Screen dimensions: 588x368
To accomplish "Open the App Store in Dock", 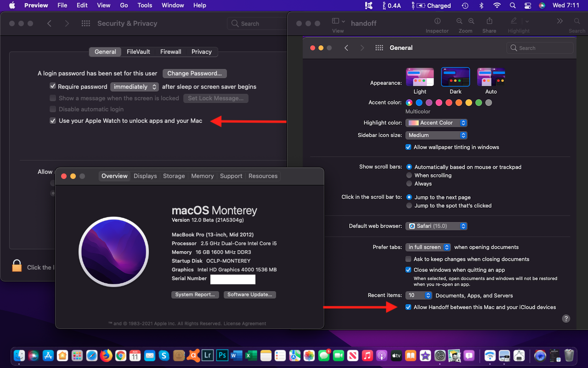I will click(48, 356).
